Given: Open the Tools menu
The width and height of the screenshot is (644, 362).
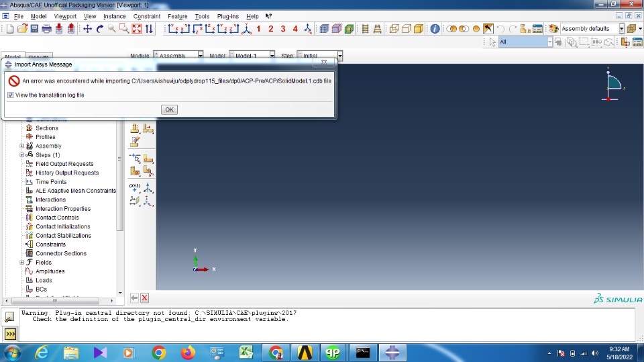Looking at the screenshot, I should pos(202,16).
